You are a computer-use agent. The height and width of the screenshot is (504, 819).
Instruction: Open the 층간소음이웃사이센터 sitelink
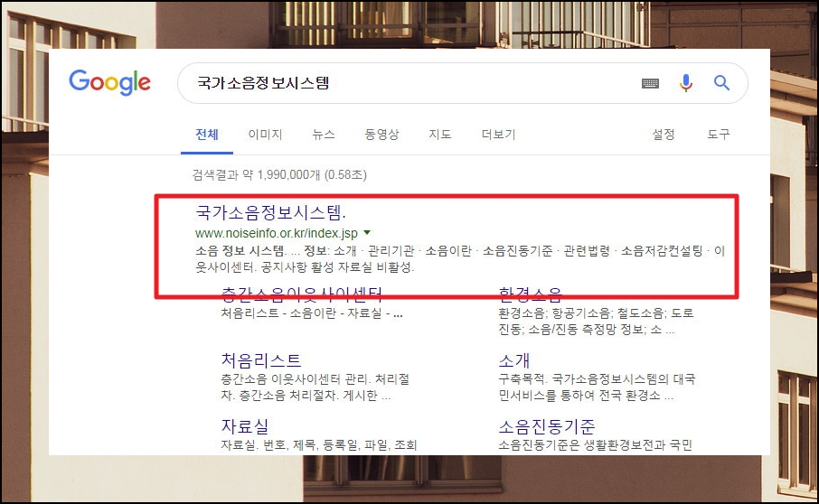[x=302, y=294]
